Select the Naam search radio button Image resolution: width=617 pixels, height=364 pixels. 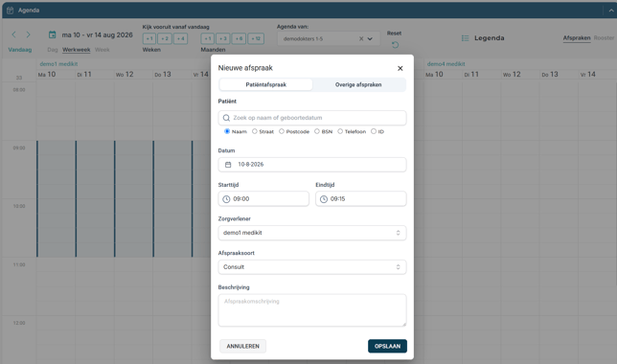click(x=227, y=131)
